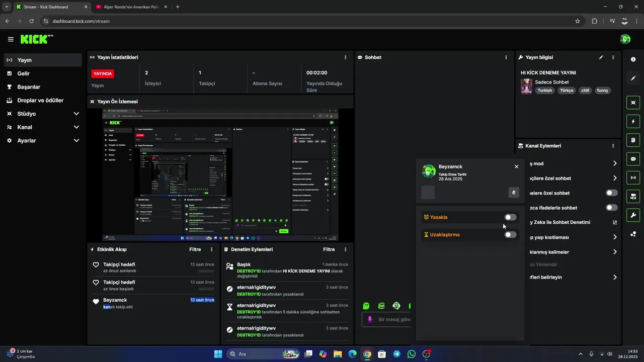
Task: Open Etkinlik Akışı panel three-dot menu
Action: [211, 249]
